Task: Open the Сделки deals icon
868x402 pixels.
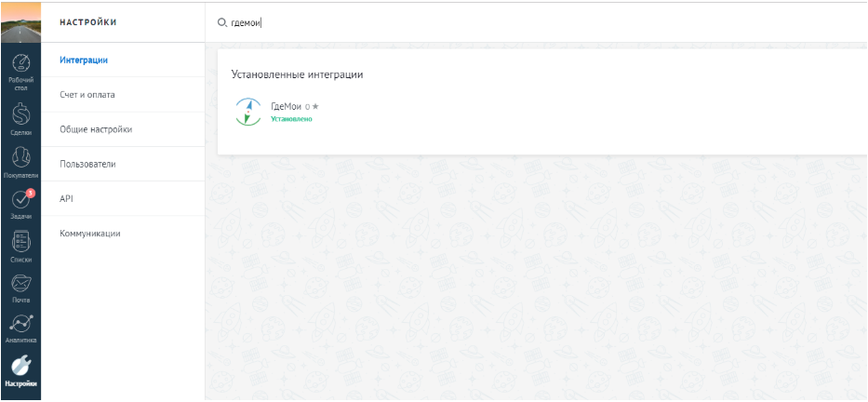Action: 20,114
